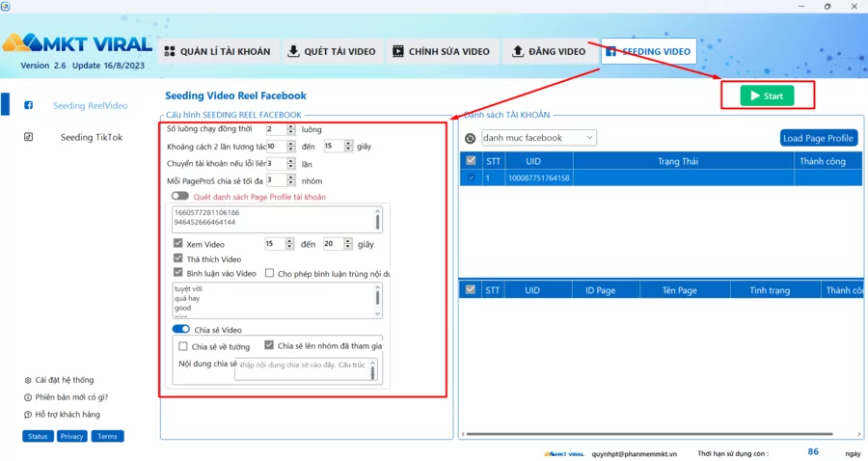This screenshot has height=461, width=868.
Task: Uncheck the row checkbox for UID 100087751764158
Action: (471, 177)
